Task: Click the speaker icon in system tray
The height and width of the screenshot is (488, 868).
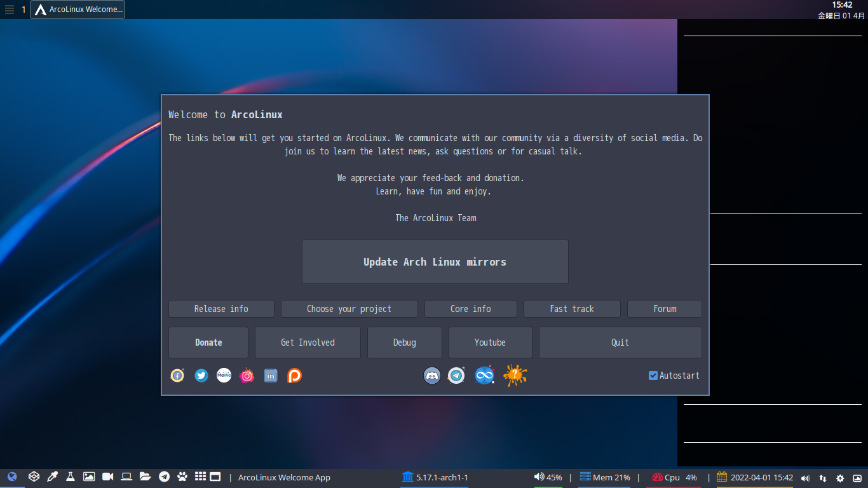Action: pos(806,478)
